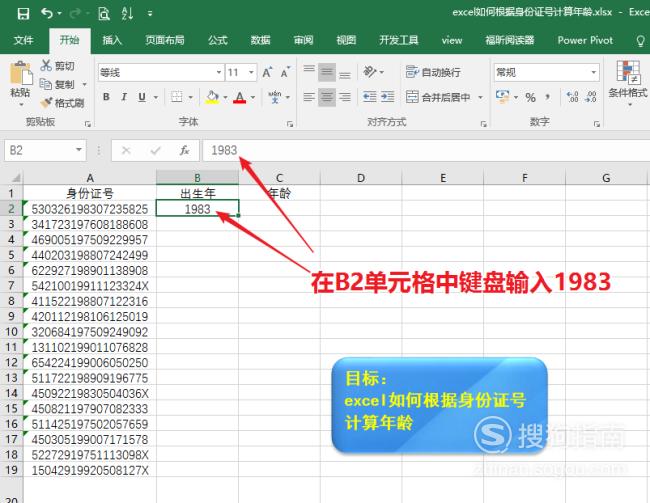Open the Merge & Center dropdown arrow
The image size is (650, 503).
pos(480,97)
